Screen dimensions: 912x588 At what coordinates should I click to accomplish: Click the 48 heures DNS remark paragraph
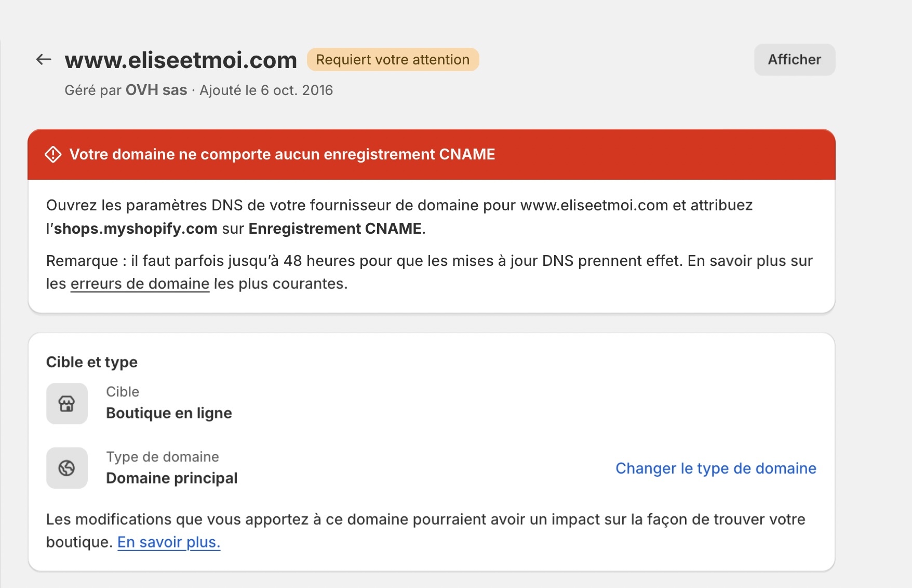point(430,272)
